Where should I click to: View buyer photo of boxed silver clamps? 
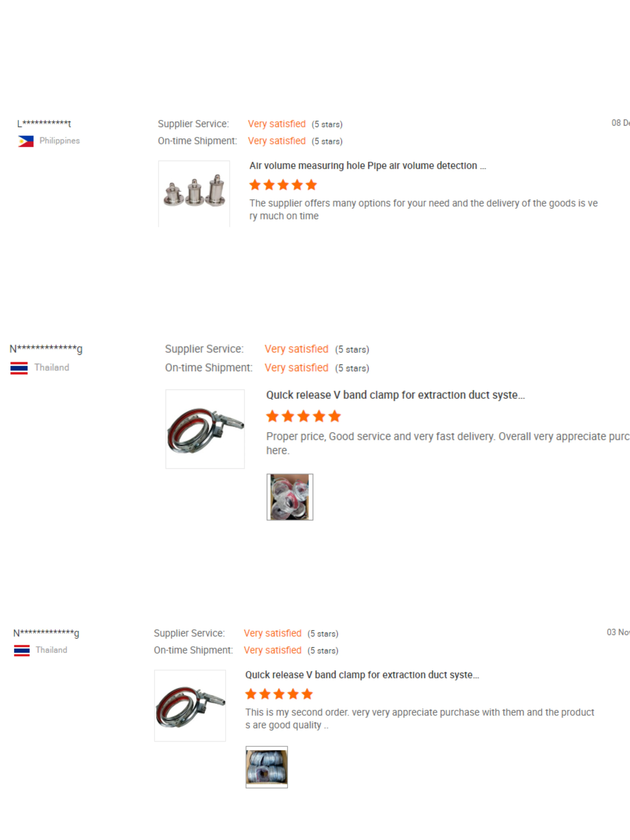[x=266, y=767]
